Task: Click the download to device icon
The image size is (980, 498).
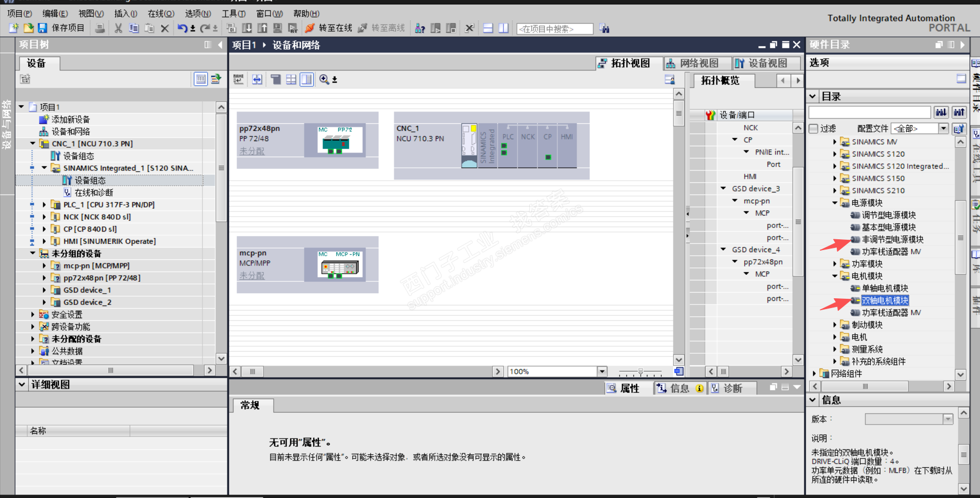Action: click(x=247, y=28)
